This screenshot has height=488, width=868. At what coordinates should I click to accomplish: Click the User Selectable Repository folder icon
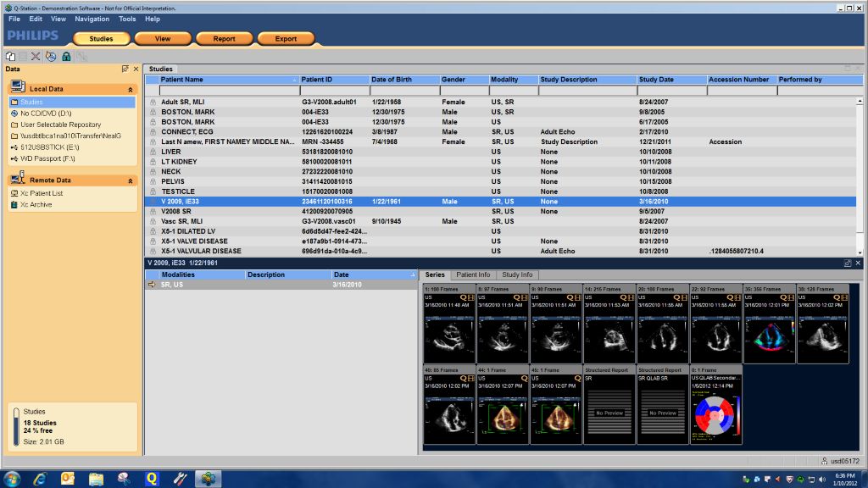[x=14, y=125]
